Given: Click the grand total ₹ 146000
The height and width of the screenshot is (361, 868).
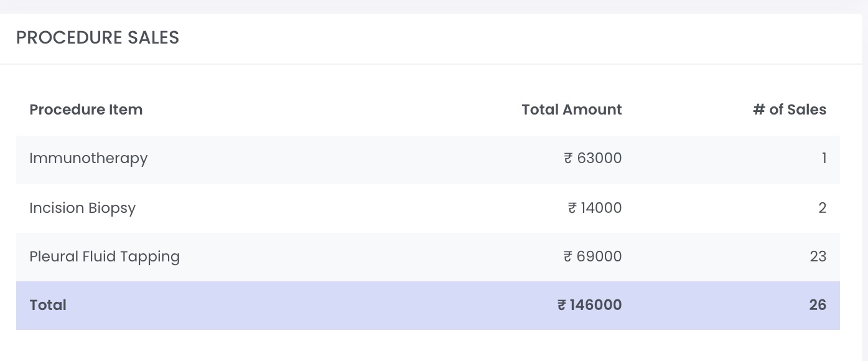Looking at the screenshot, I should pyautogui.click(x=590, y=305).
